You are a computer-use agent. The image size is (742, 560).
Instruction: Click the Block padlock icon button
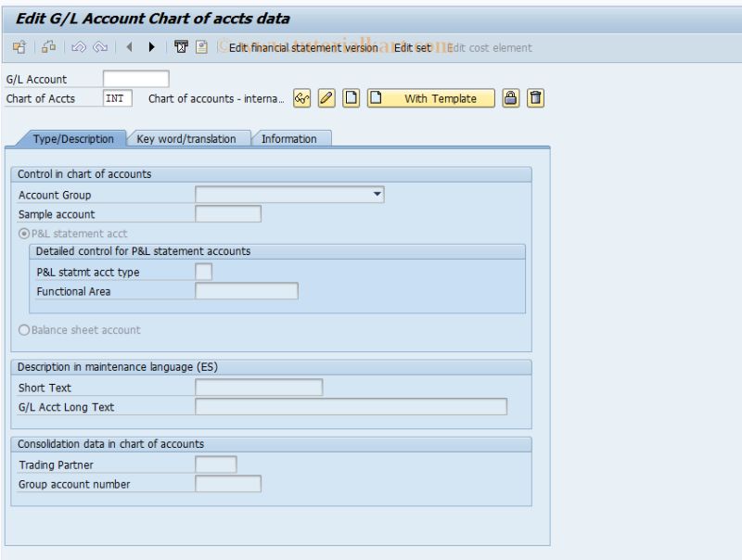click(511, 98)
